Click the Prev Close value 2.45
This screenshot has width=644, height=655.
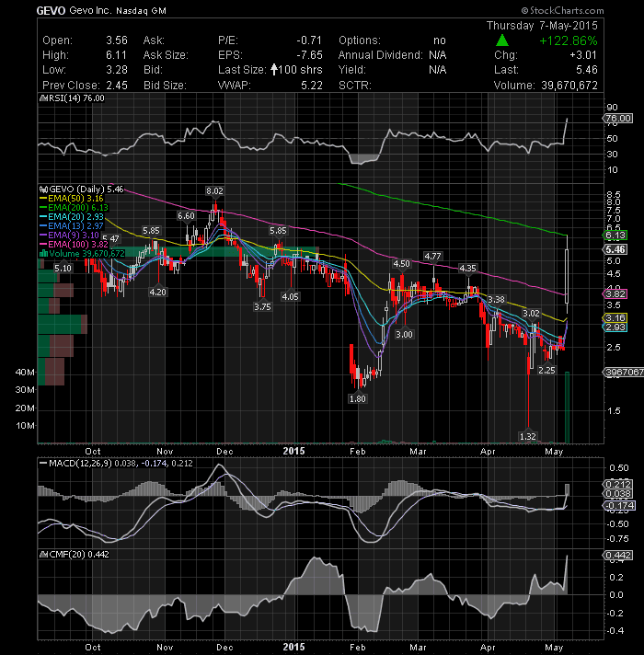point(117,86)
